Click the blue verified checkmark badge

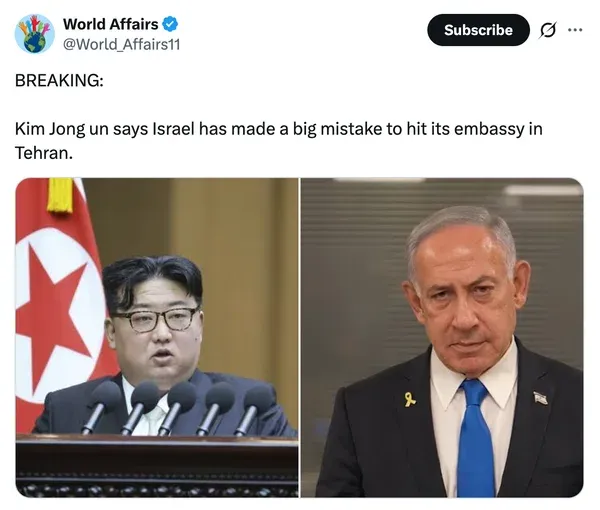170,24
